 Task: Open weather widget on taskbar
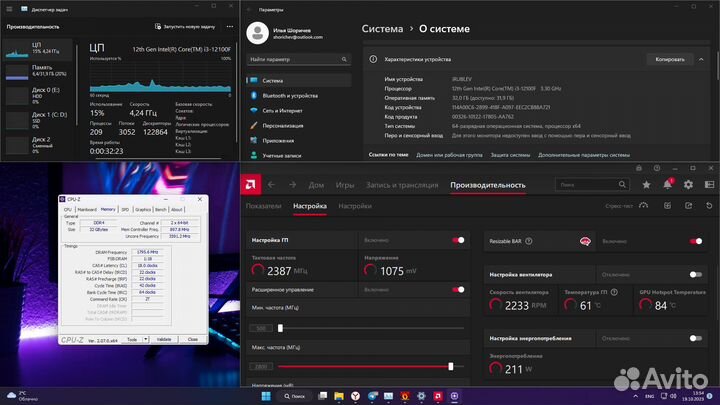tap(22, 396)
